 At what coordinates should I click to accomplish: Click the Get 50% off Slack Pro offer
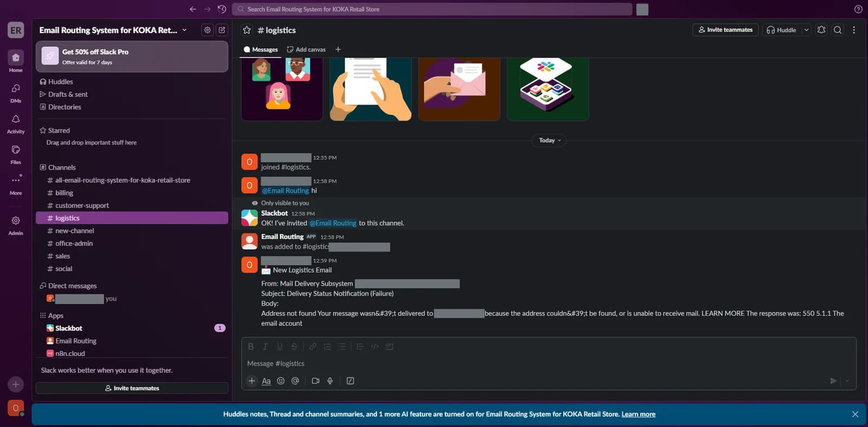[x=132, y=56]
